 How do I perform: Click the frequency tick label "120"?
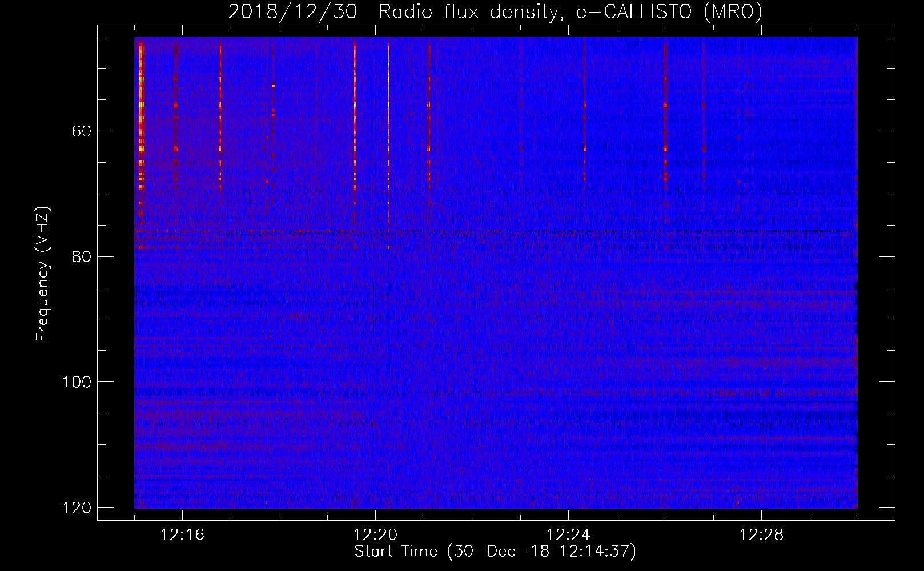77,508
